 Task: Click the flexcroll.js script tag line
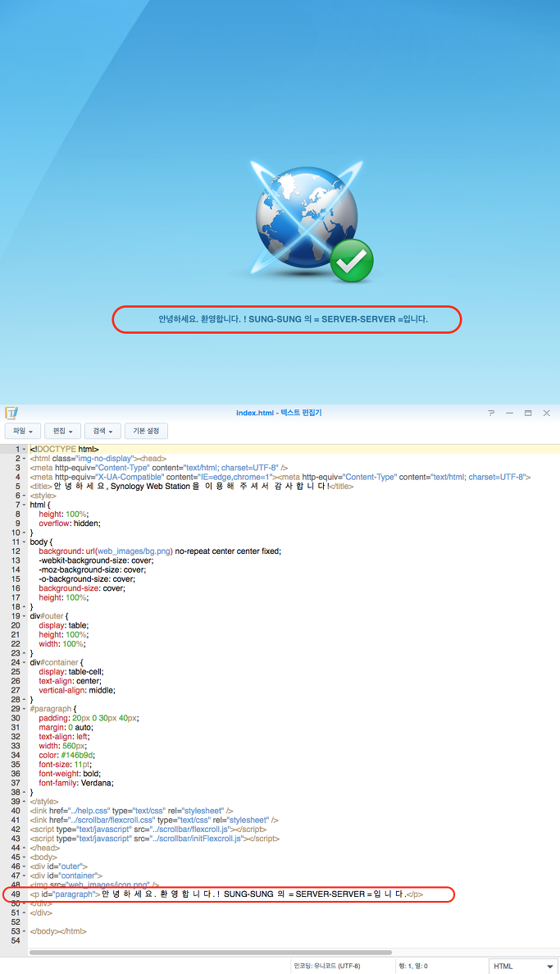[148, 830]
